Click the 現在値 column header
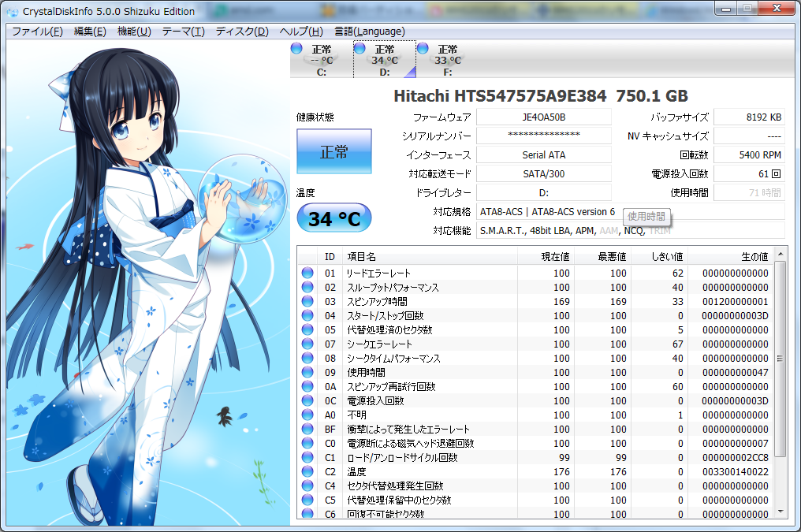 pos(546,256)
